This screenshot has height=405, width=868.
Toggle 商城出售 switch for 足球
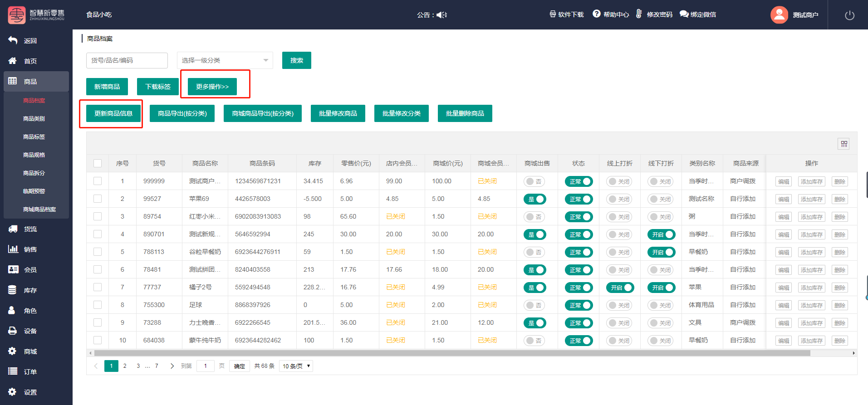pyautogui.click(x=535, y=305)
